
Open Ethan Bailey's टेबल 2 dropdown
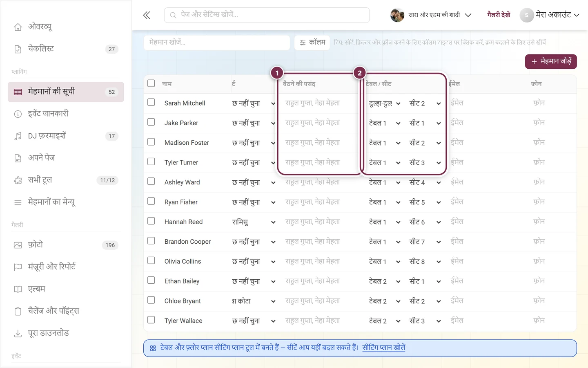385,281
